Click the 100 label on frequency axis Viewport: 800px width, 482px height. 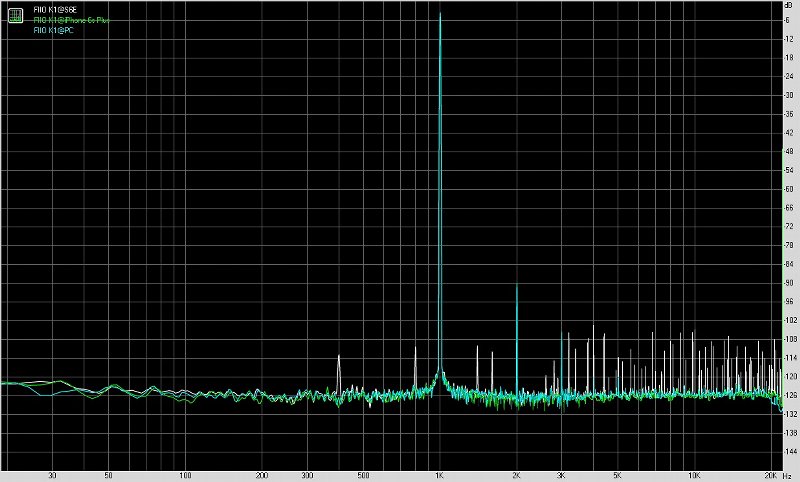pos(186,475)
